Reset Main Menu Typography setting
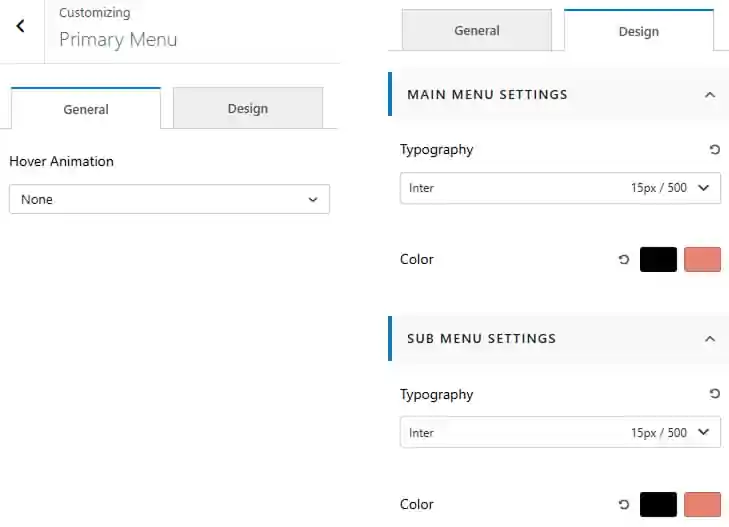The image size is (729, 527). (x=715, y=150)
